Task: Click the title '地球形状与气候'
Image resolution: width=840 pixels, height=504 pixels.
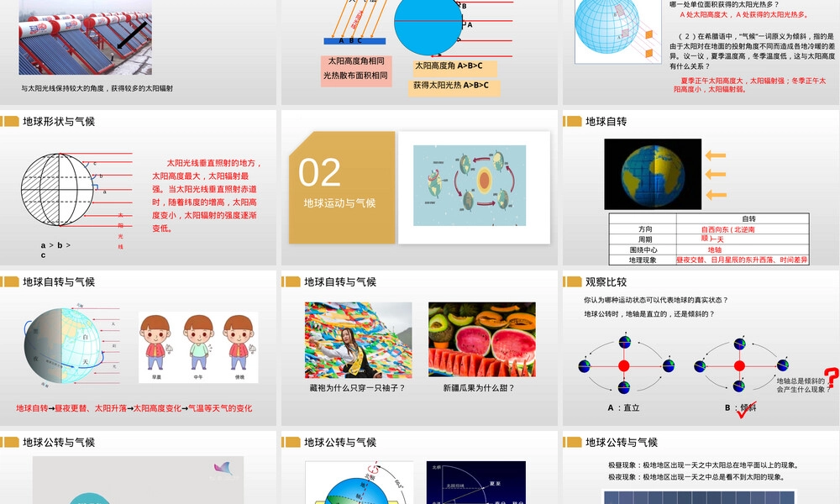Action: pyautogui.click(x=59, y=122)
